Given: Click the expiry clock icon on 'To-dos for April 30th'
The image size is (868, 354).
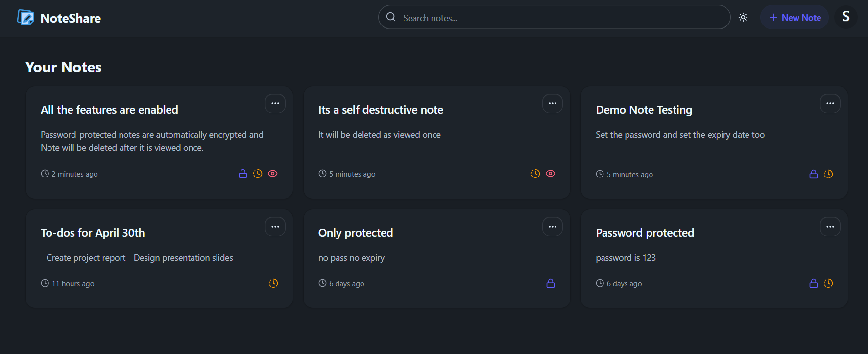Looking at the screenshot, I should pyautogui.click(x=273, y=283).
